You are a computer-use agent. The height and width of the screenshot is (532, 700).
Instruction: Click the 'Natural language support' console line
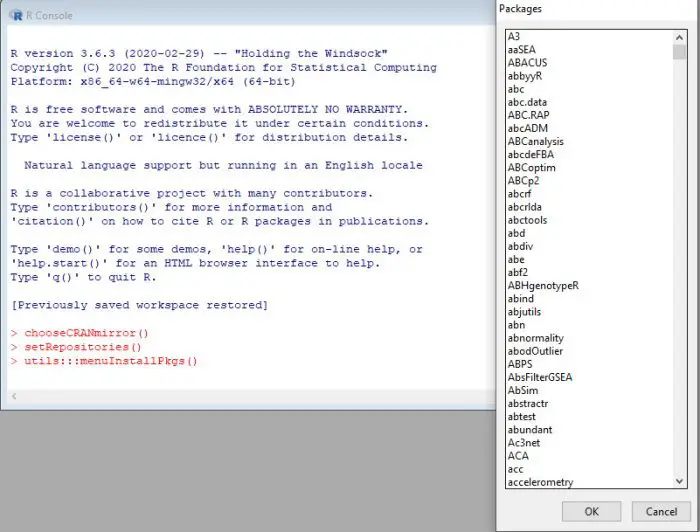pos(223,166)
